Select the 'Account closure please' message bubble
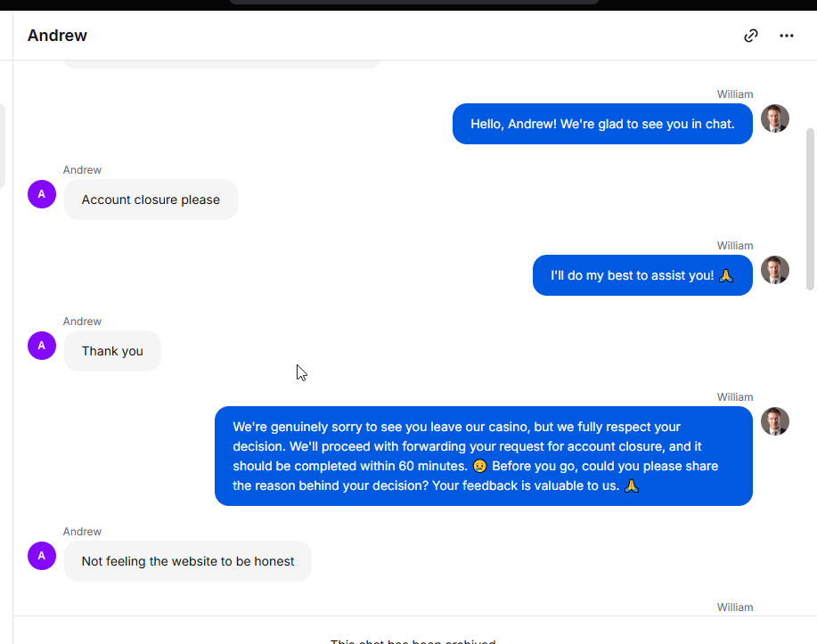Image resolution: width=817 pixels, height=644 pixels. tap(151, 200)
